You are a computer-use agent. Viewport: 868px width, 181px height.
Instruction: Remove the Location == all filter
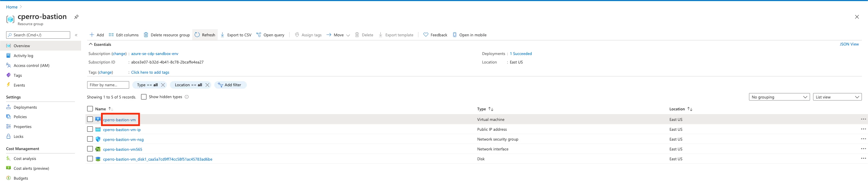[207, 85]
